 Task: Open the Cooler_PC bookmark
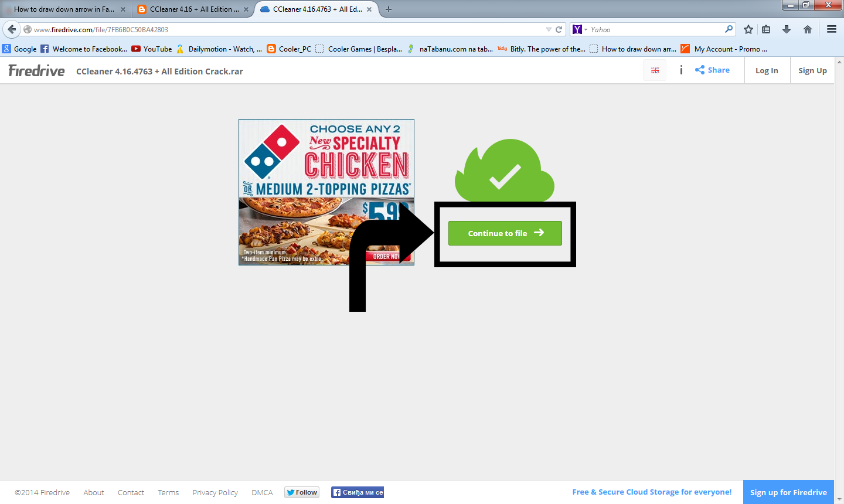click(x=289, y=49)
